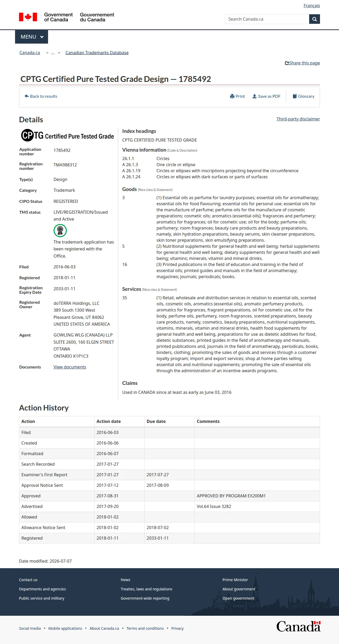Viewport: 339px width, 644px height.
Task: Go to Canada.ca breadcrumb home
Action: pyautogui.click(x=30, y=53)
